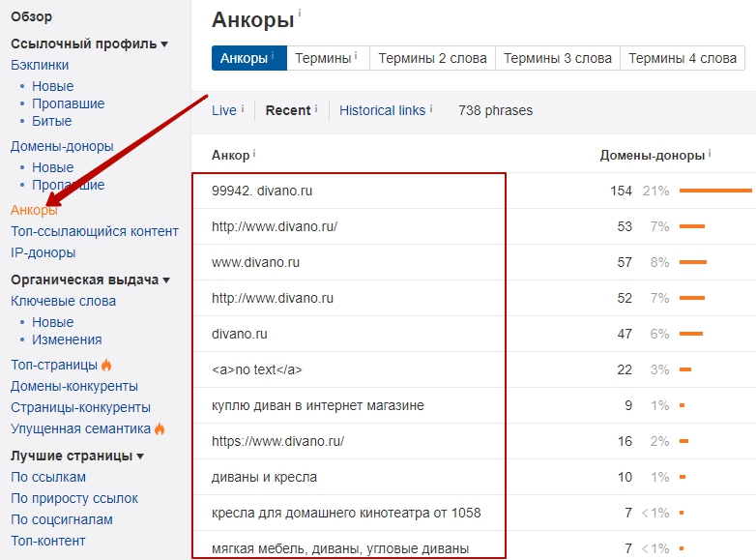Open По соцсигналам report
Viewport: 756px width, 560px height.
[x=62, y=519]
